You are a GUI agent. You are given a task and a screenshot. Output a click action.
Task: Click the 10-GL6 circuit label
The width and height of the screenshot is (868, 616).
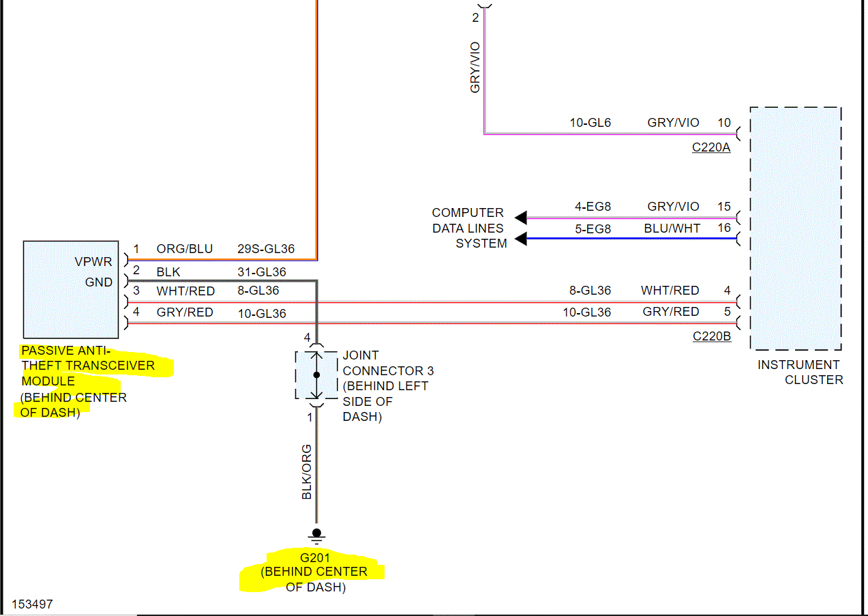(590, 123)
